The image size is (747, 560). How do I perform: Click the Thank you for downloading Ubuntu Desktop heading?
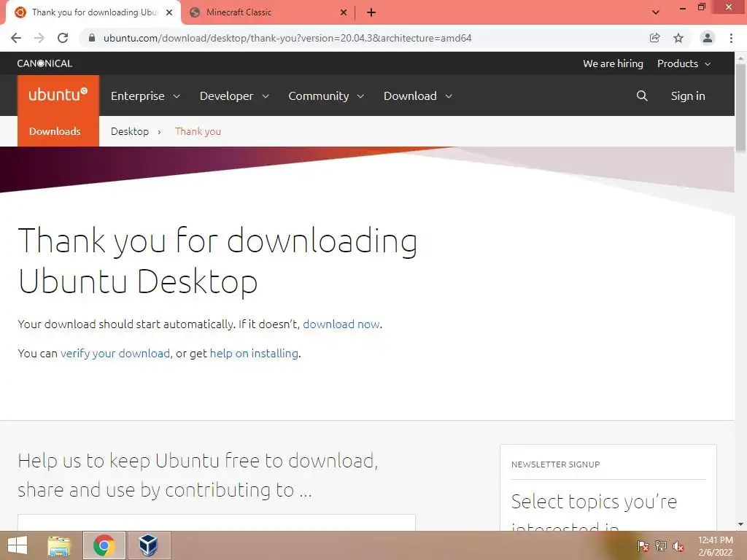point(217,260)
